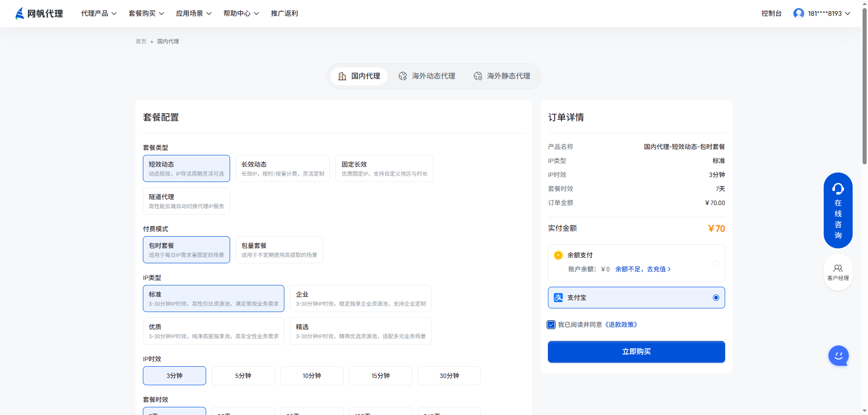Click the ¥70.00 订单金额 value
Screen dimensions: 868x415
point(715,203)
